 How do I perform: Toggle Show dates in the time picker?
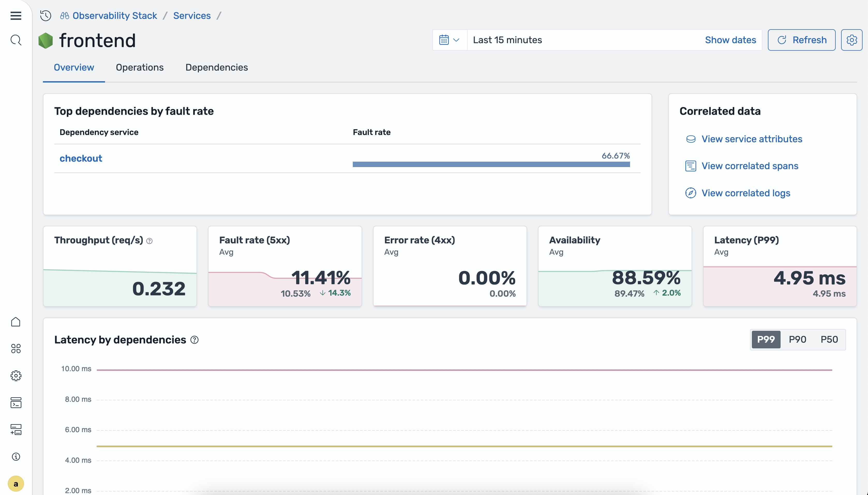(730, 40)
